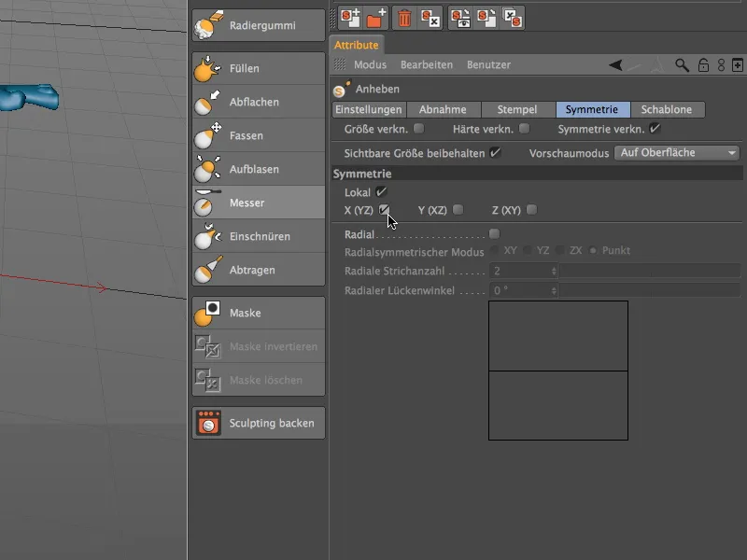Click Radiale Strichanzahl stepper arrows
This screenshot has width=747, height=560.
554,271
